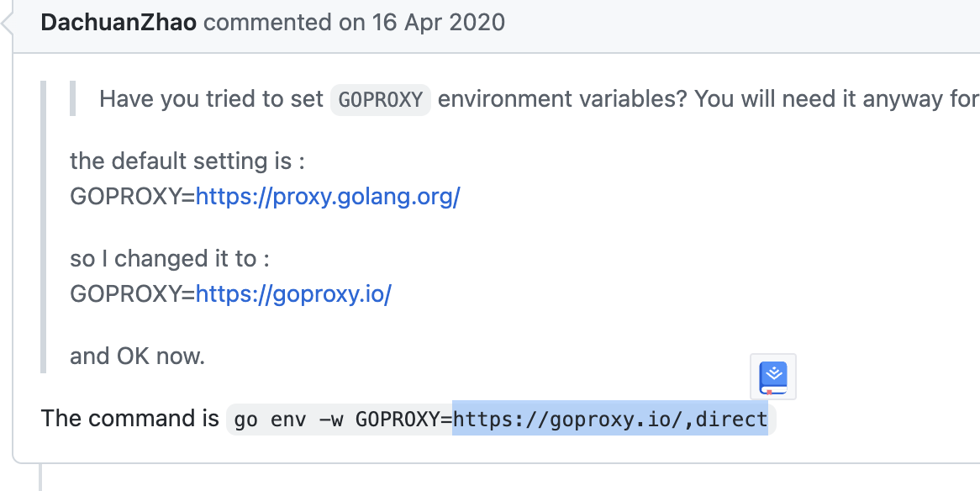
Task: Click the word 'commented' in the header
Action: 267,23
